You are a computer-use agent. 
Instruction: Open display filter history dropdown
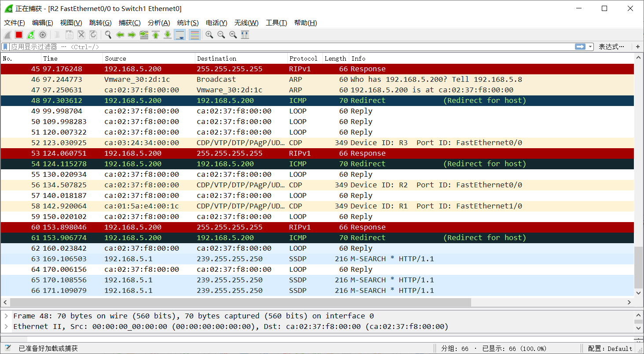coord(590,47)
